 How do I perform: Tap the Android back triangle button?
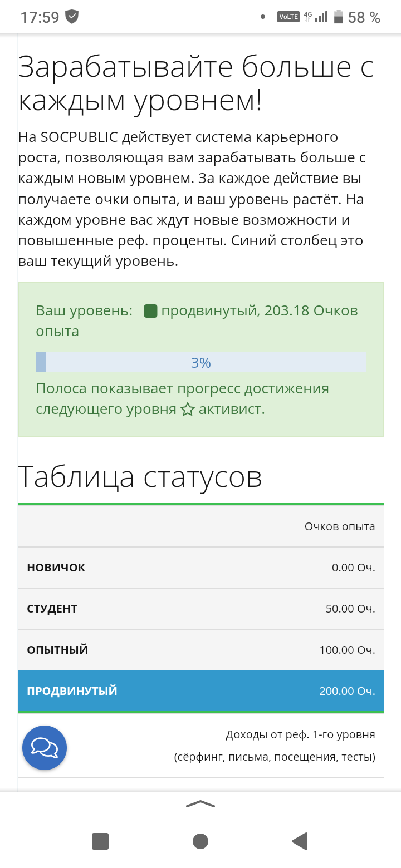point(300,841)
